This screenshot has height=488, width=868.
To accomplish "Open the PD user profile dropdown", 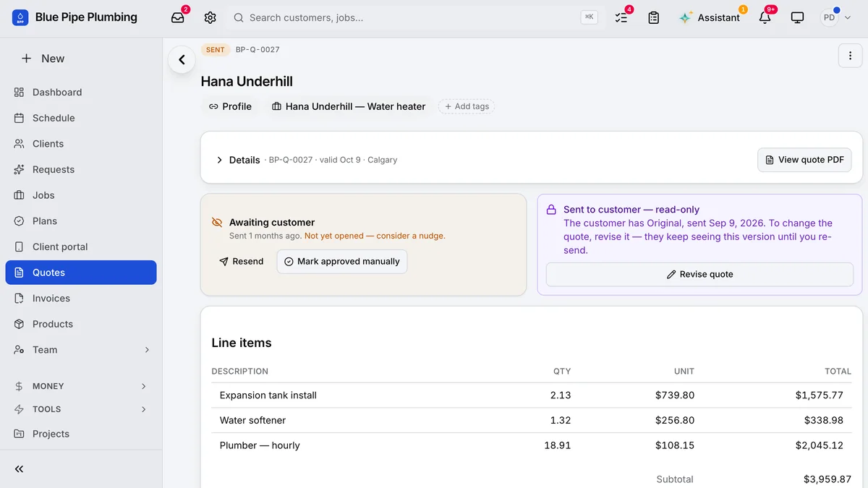I will click(835, 17).
